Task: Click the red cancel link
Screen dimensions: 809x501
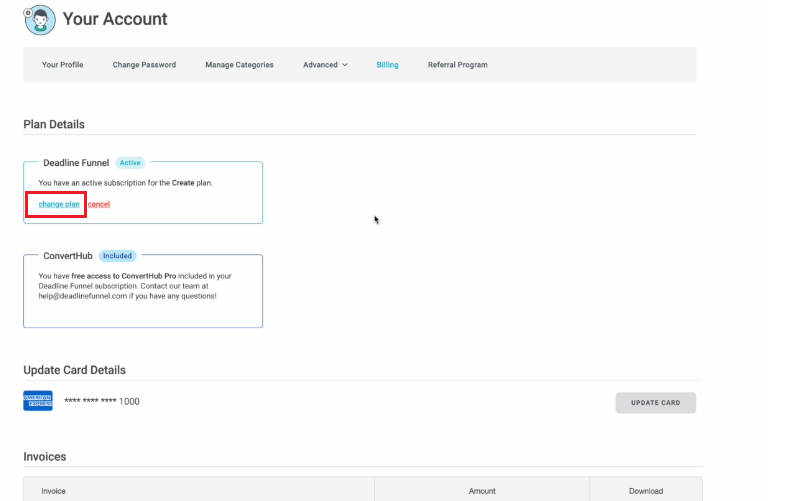Action: (99, 204)
